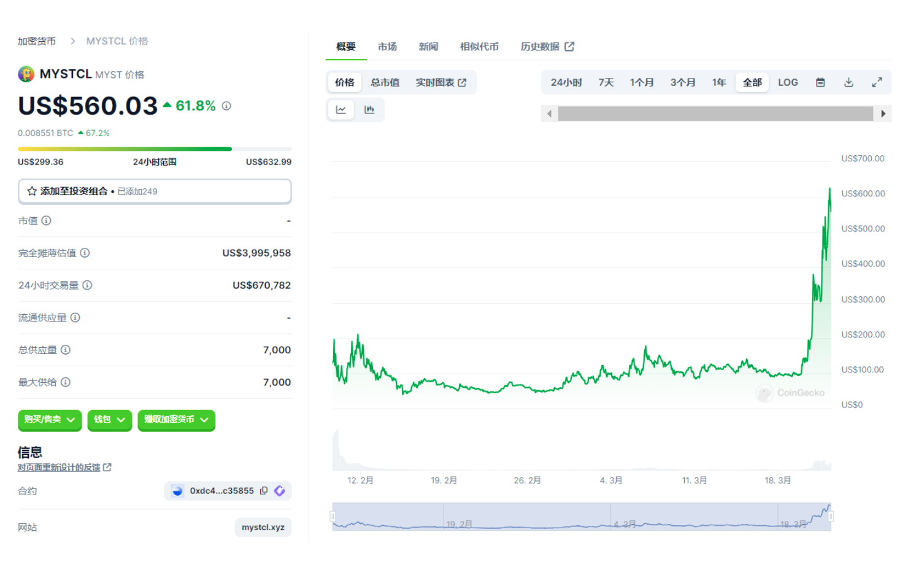924x562 pixels.
Task: Open the info tooltip next to 完全摊薄估值
Action: point(85,253)
